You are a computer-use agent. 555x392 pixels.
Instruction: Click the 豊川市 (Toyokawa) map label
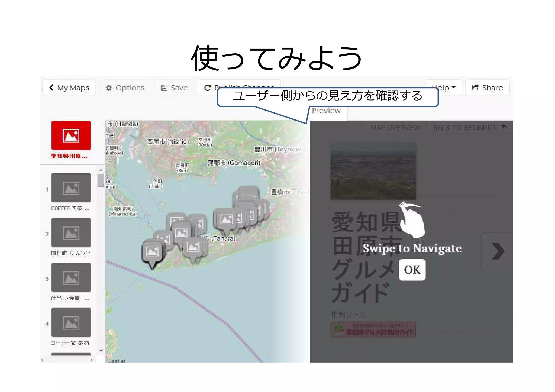(x=280, y=149)
